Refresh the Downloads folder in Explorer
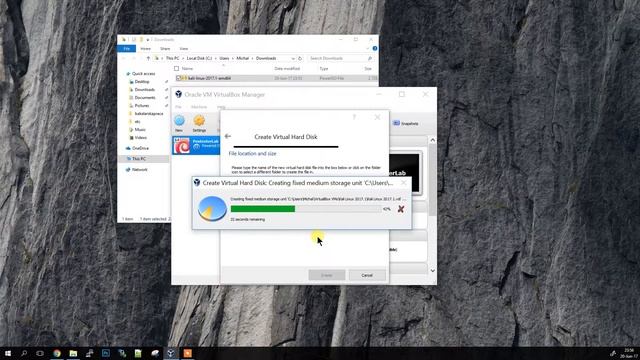This screenshot has height=360, width=640. click(x=300, y=58)
